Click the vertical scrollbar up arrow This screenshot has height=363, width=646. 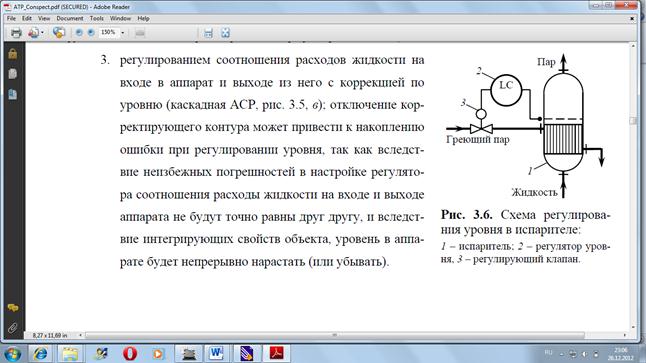click(x=634, y=46)
